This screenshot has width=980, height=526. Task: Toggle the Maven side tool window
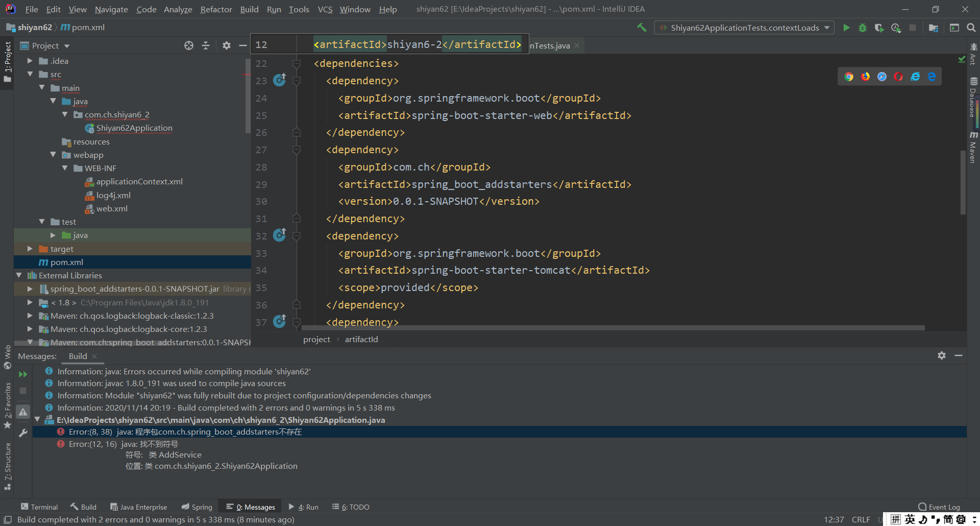pyautogui.click(x=973, y=147)
